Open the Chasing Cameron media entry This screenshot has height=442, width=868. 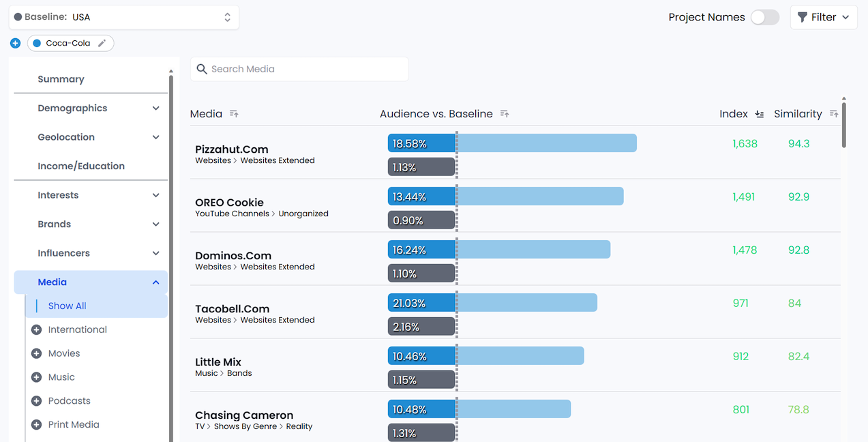pos(244,415)
